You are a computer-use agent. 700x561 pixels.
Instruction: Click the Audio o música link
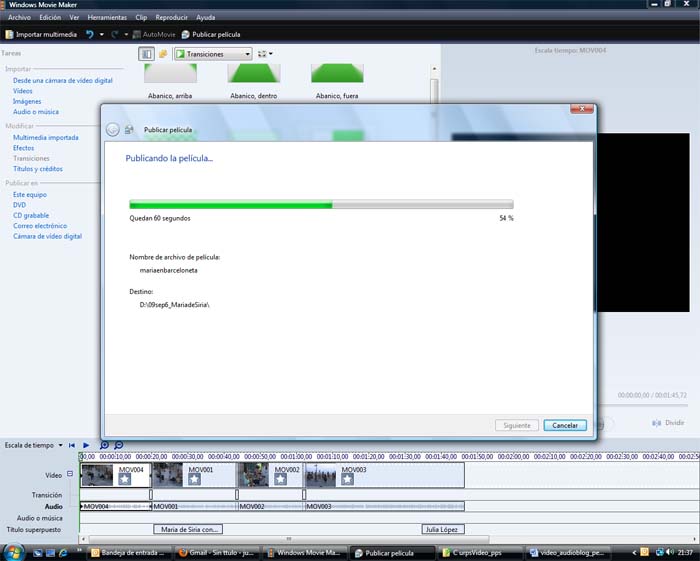tap(36, 112)
